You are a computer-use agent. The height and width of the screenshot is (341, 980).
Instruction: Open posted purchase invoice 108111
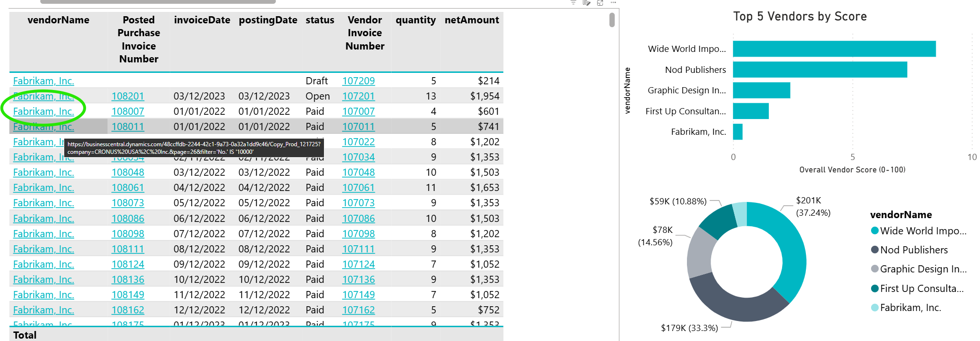pos(127,249)
